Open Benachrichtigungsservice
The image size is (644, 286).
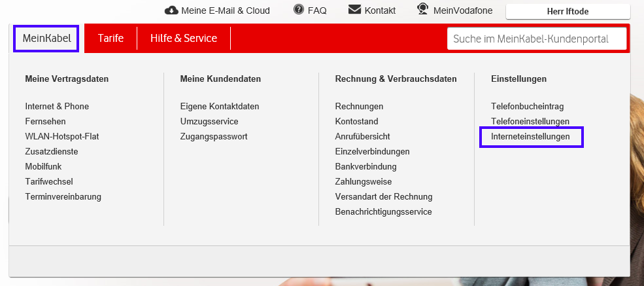383,212
